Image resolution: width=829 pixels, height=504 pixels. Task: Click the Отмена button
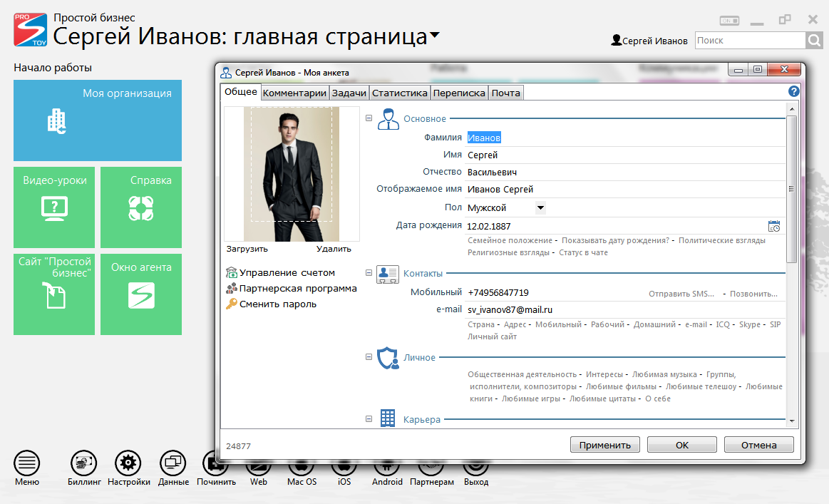tap(758, 445)
